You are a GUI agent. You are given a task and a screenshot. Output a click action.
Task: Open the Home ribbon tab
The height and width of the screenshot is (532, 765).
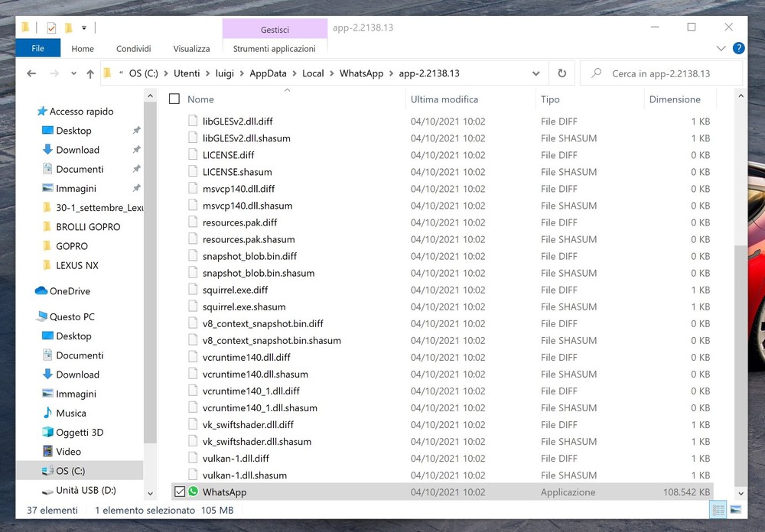coord(83,49)
